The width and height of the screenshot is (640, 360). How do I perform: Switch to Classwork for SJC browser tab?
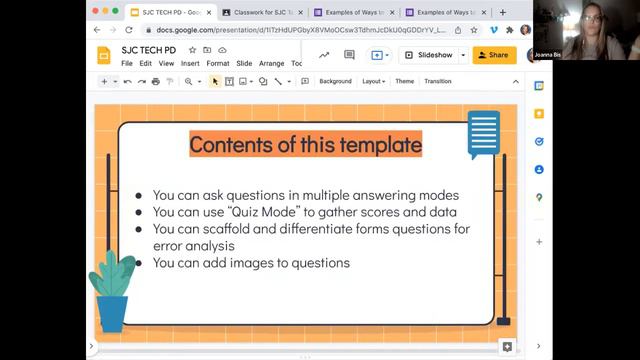[263, 13]
